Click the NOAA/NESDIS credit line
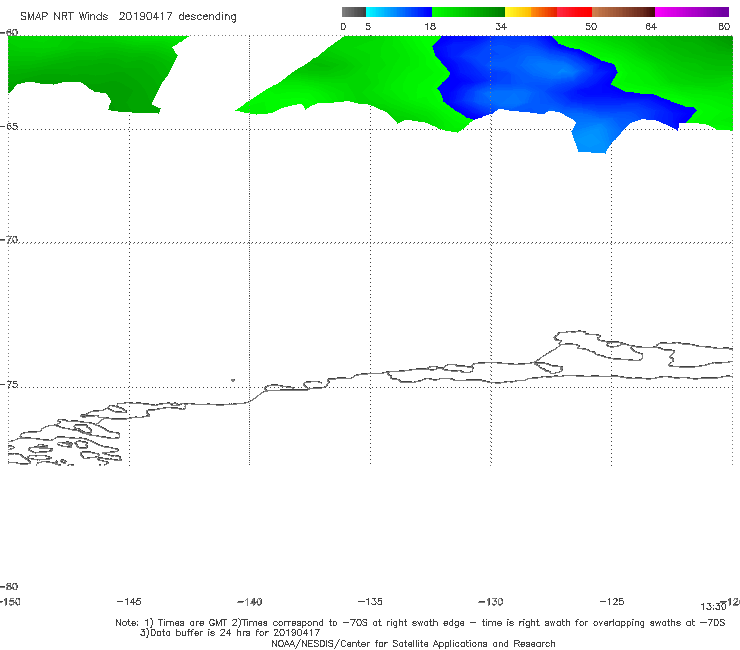Viewport: 740px width, 650px height. click(413, 643)
